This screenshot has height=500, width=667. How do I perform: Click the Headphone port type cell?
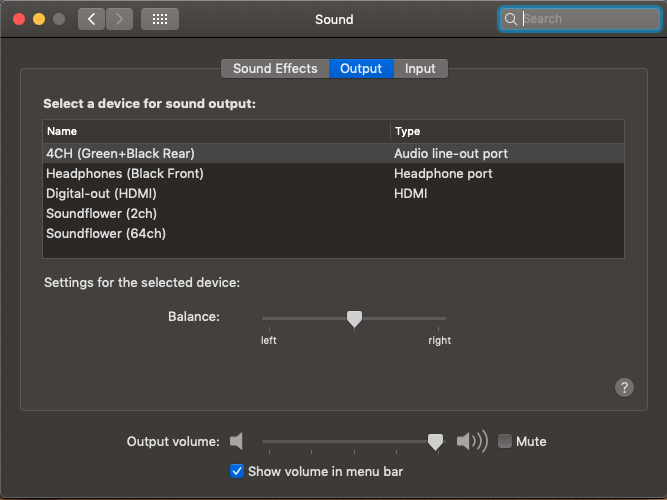coord(443,173)
